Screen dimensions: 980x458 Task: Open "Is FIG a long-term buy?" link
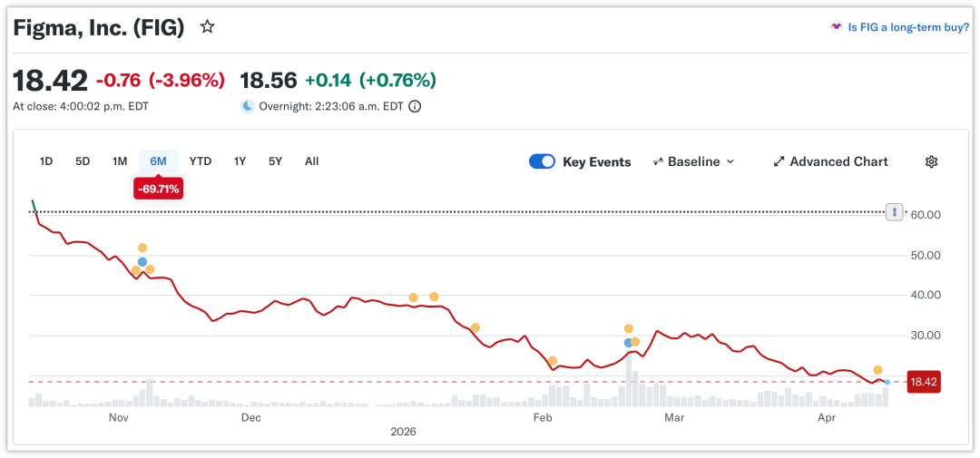pyautogui.click(x=907, y=27)
